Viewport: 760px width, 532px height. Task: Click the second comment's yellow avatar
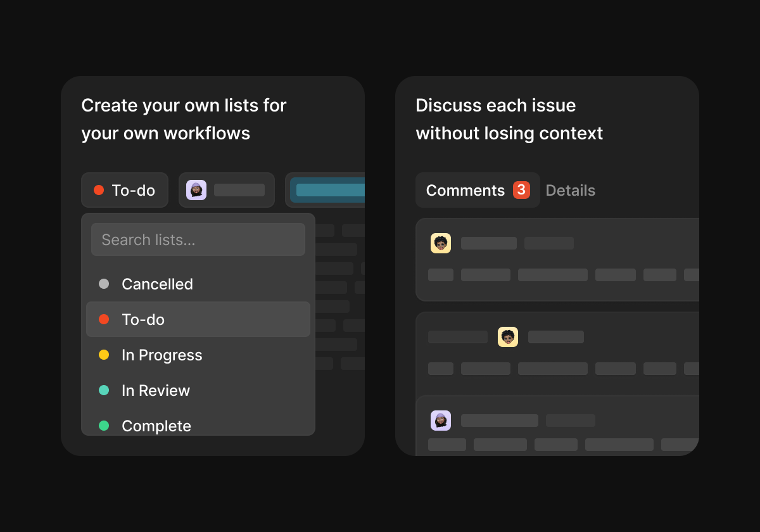pyautogui.click(x=508, y=337)
